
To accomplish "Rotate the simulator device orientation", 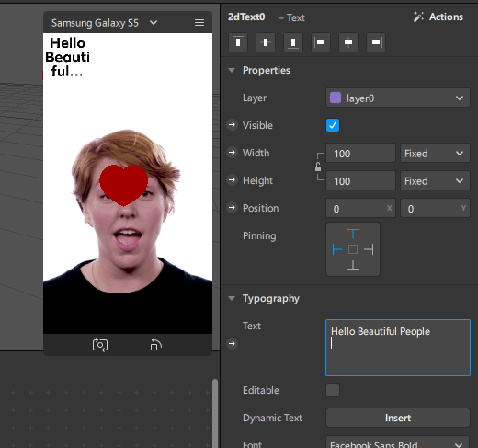I will (x=155, y=344).
